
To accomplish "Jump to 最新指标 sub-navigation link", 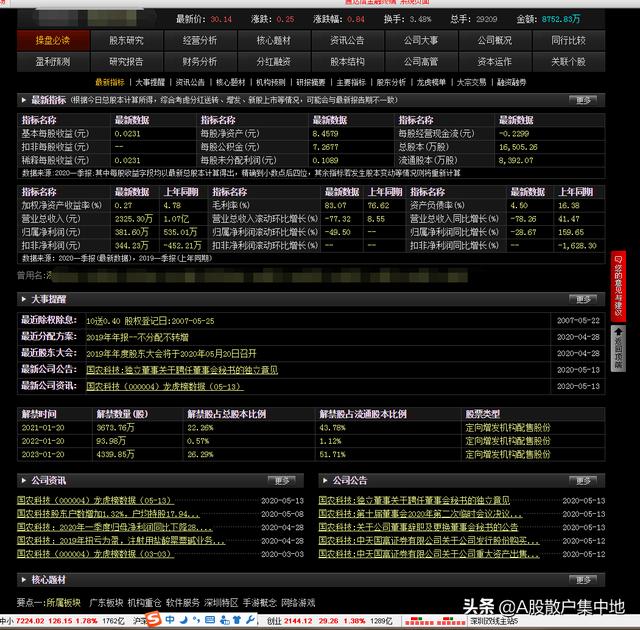I will tap(110, 82).
